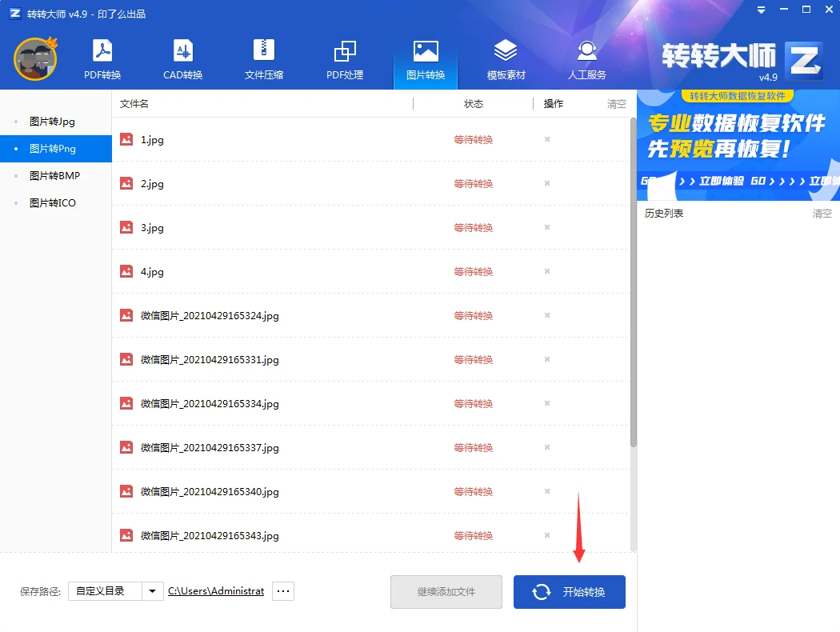Open the 模板素材 section
The height and width of the screenshot is (632, 840).
click(x=506, y=58)
